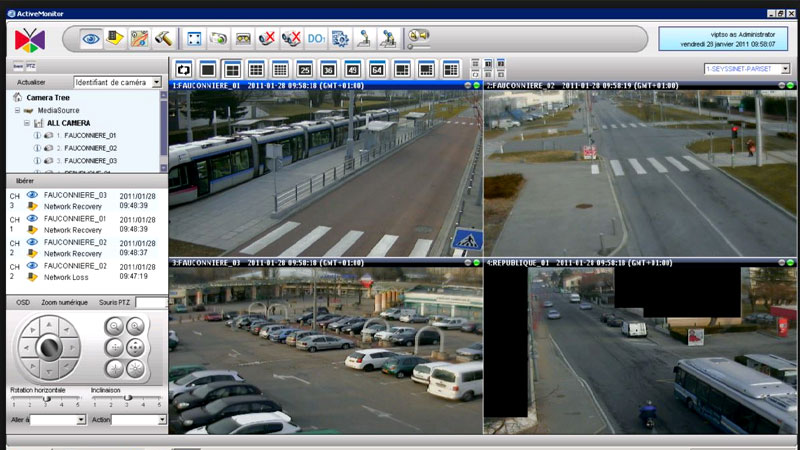Select the 25-camera grid layout
This screenshot has height=450, width=800.
[x=304, y=69]
